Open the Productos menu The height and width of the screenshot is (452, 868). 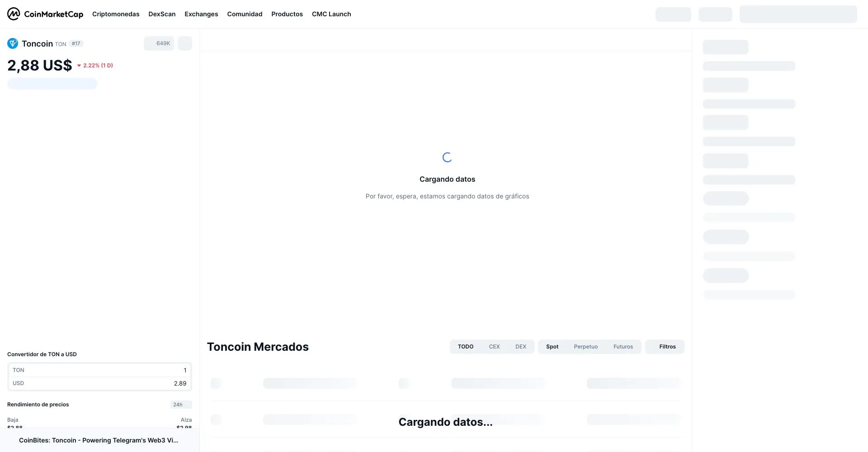pyautogui.click(x=287, y=14)
